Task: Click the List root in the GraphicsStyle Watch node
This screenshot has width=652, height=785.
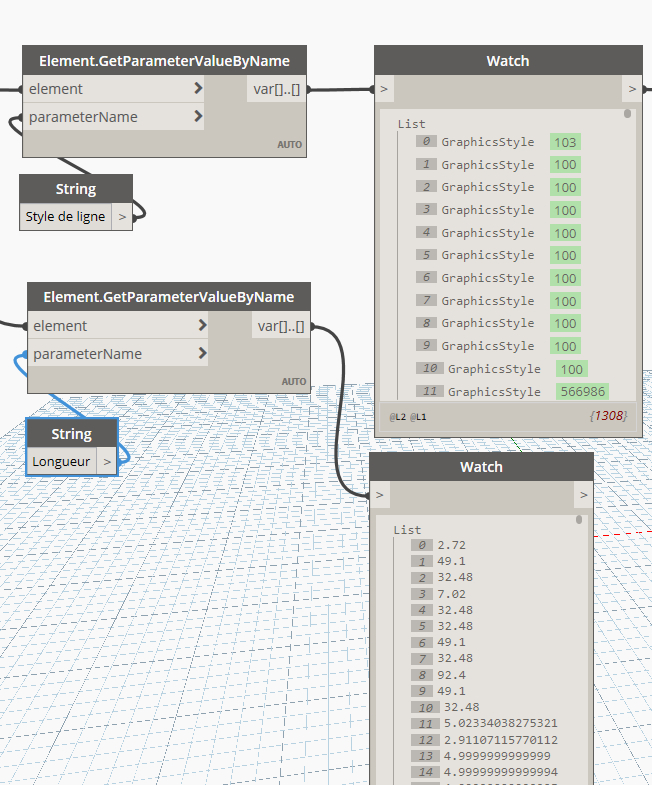Action: pos(411,124)
